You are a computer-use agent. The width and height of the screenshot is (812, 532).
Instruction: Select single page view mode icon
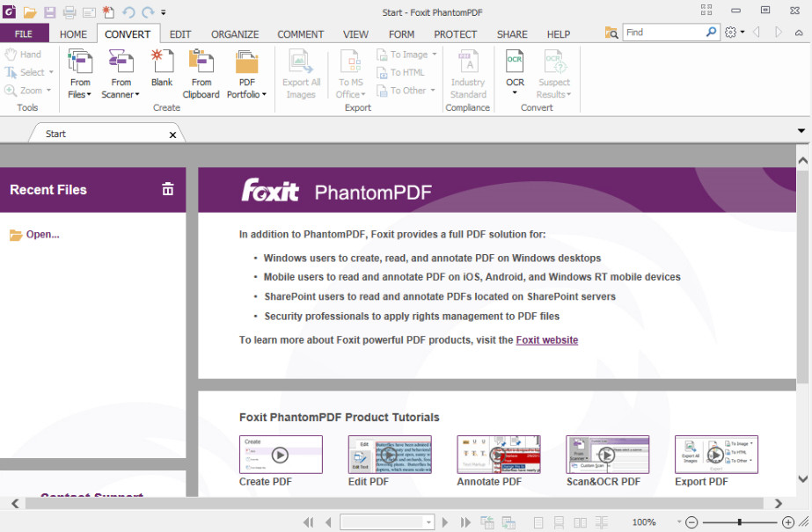pyautogui.click(x=538, y=522)
